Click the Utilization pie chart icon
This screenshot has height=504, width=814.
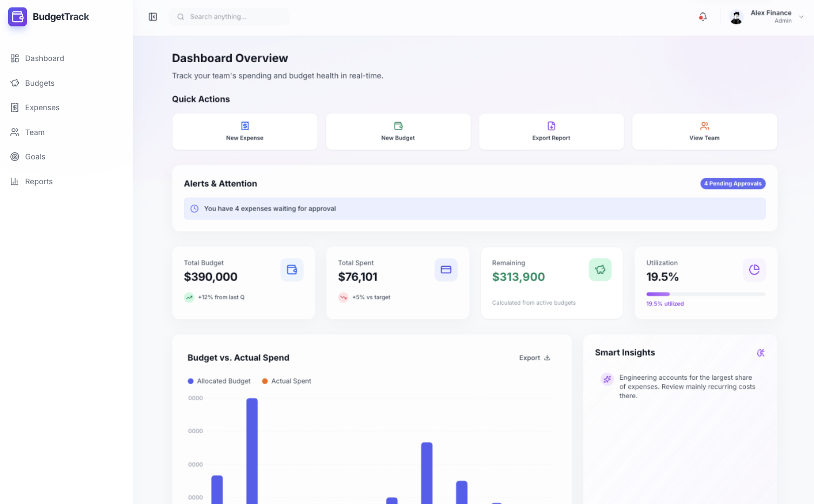[x=755, y=270]
